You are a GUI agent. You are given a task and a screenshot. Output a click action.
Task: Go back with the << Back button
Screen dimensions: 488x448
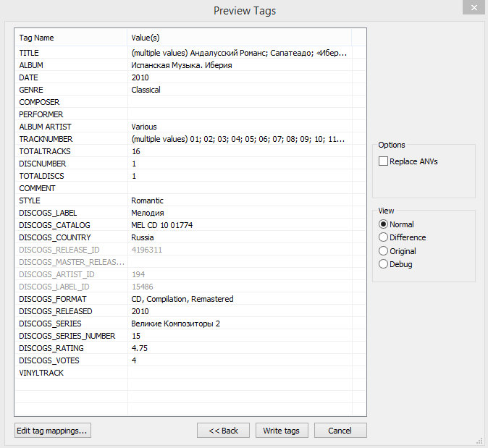click(x=223, y=431)
